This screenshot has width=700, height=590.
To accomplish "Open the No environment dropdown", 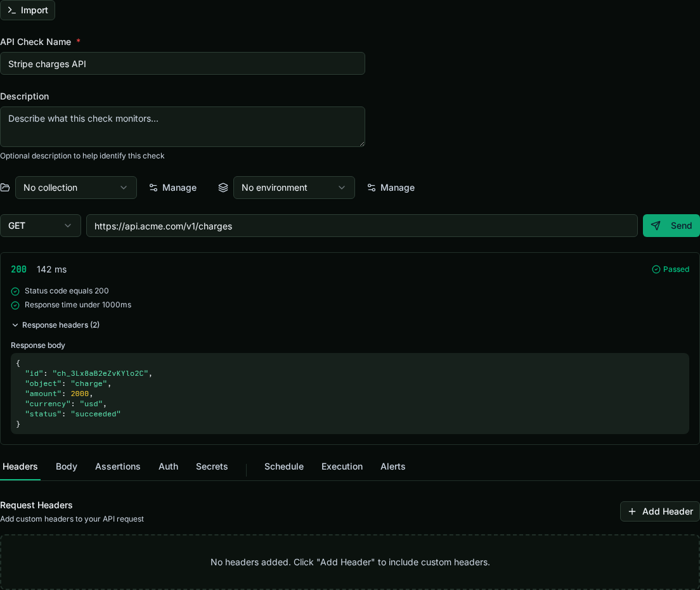I will [294, 188].
